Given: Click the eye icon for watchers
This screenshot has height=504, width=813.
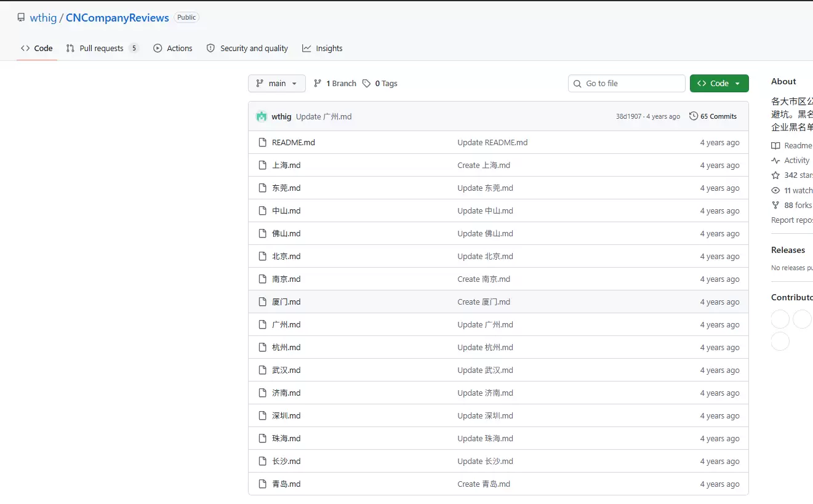Looking at the screenshot, I should coord(775,191).
